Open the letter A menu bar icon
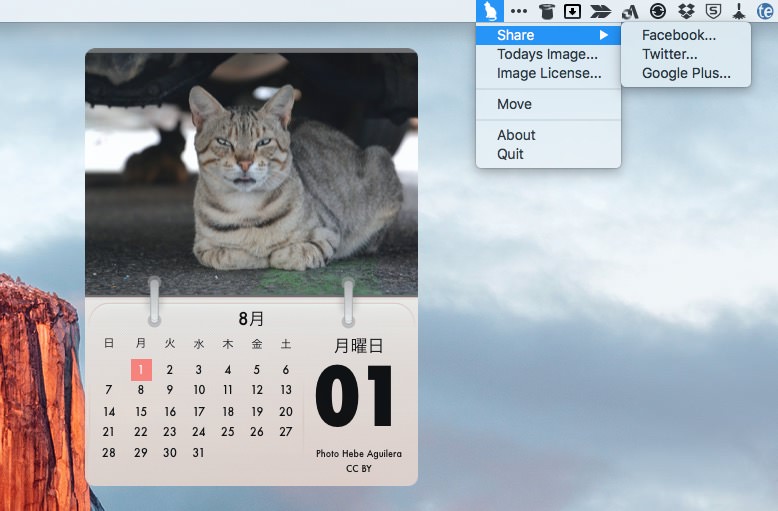This screenshot has width=778, height=511. [630, 11]
